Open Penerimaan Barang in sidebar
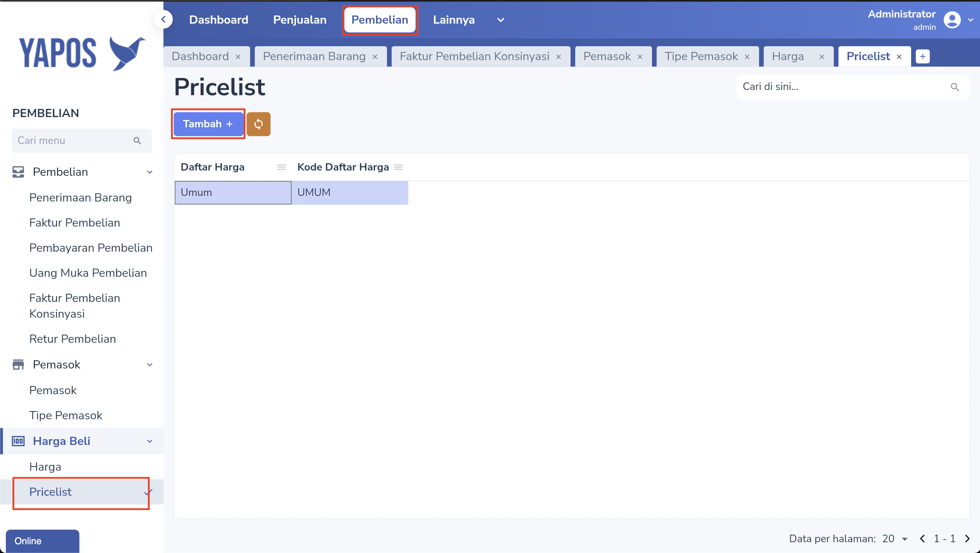The image size is (980, 553). [81, 198]
